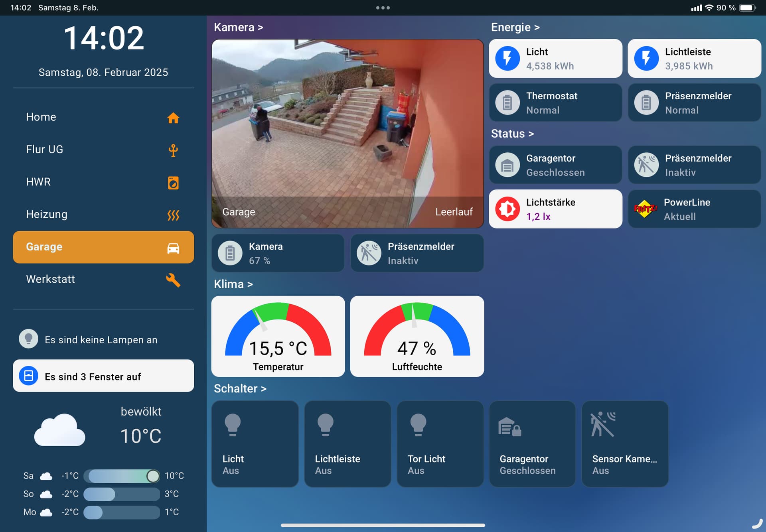Click the FRITZ! PowerLine icon
This screenshot has width=766, height=532.
[646, 209]
